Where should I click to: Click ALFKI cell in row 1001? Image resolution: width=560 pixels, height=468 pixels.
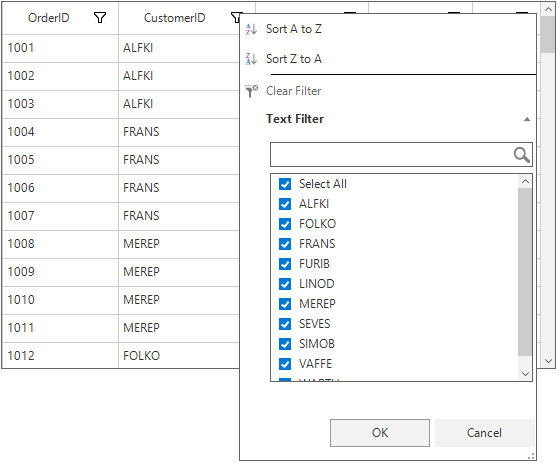point(179,48)
